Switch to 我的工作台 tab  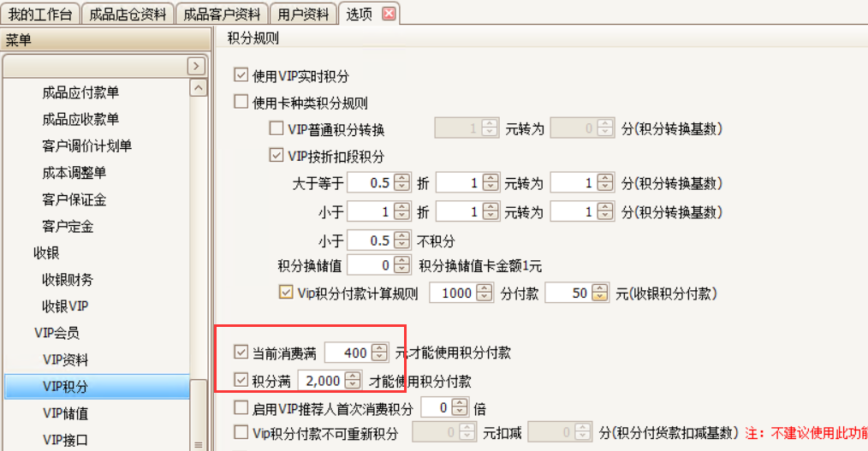(x=41, y=14)
